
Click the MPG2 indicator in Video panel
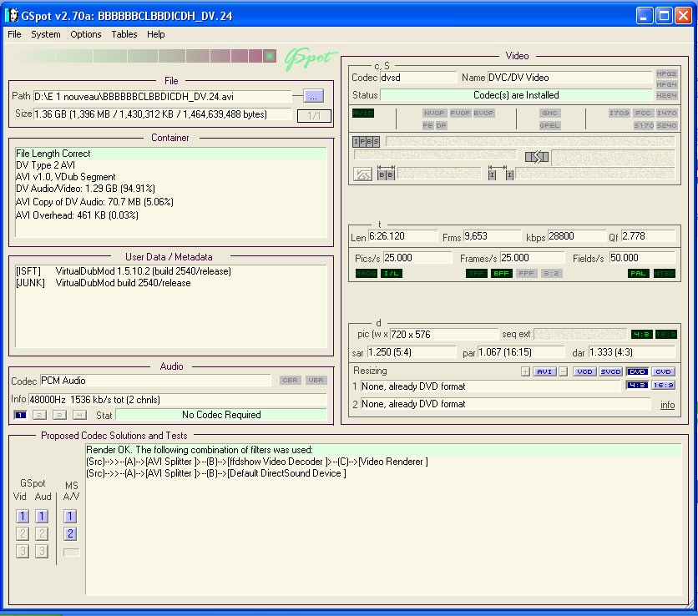coord(666,74)
